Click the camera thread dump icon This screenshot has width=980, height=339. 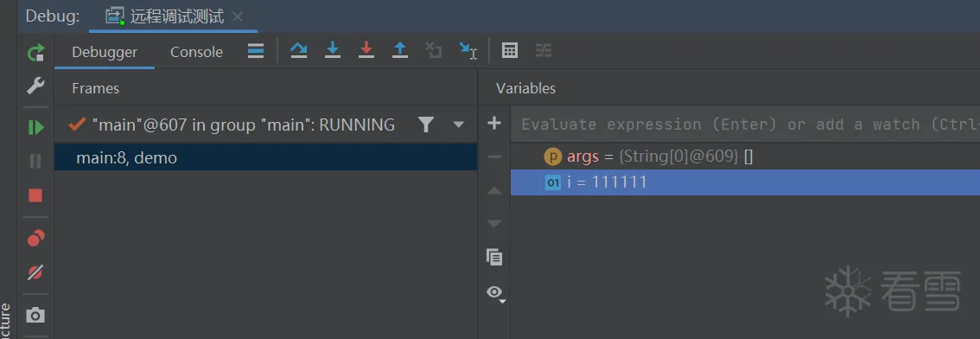point(35,315)
